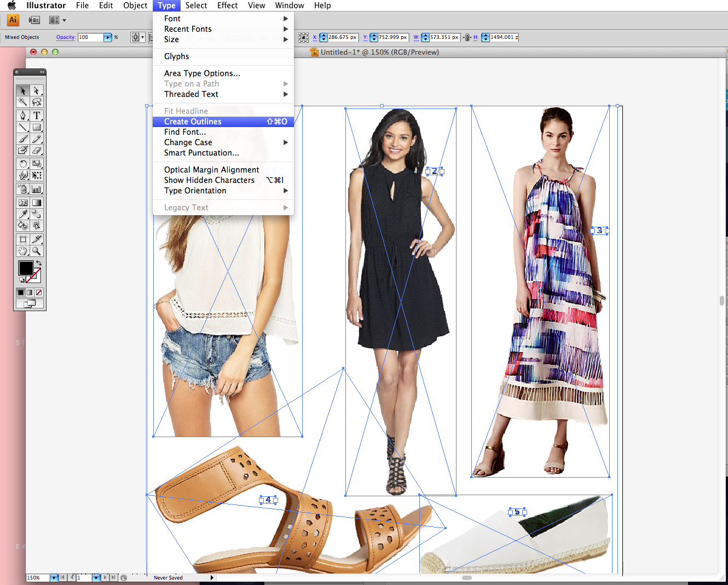Open Adobe Bridge with the Br icon
This screenshot has width=728, height=585.
click(x=34, y=20)
